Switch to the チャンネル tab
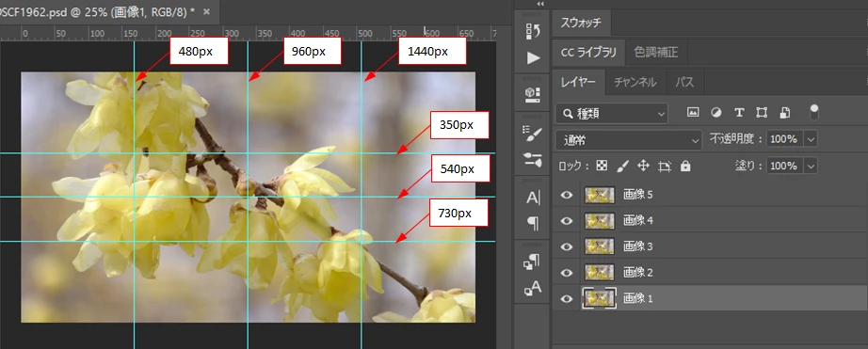Screen dimensions: 868x349 click(x=635, y=83)
